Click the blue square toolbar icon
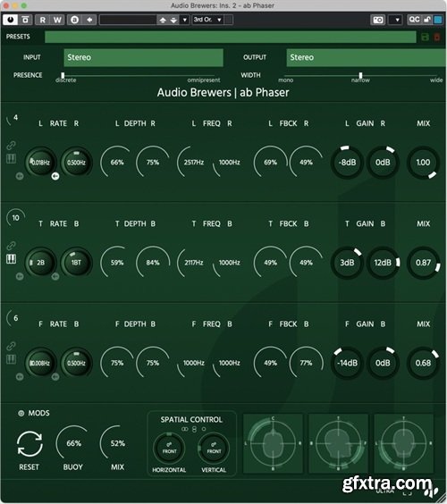Screen dimensions: 447x504 pos(438,20)
